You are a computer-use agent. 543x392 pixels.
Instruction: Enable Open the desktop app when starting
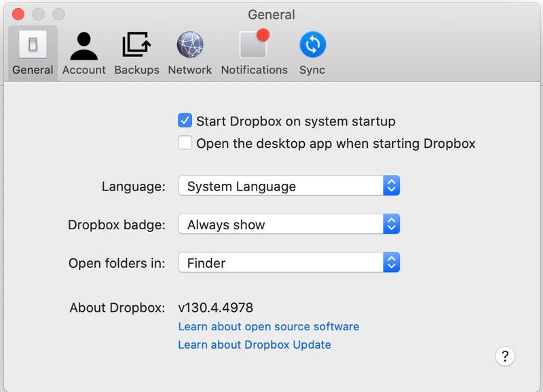point(185,143)
